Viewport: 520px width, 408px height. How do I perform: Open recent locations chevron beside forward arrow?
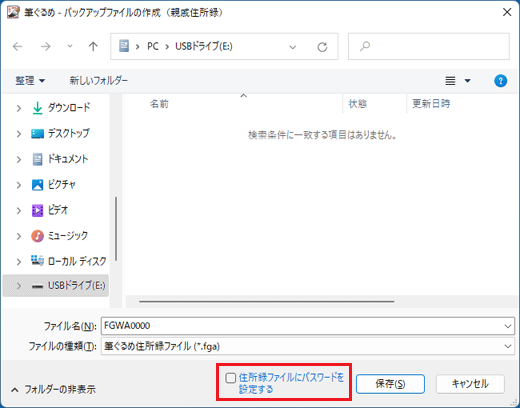pyautogui.click(x=70, y=46)
